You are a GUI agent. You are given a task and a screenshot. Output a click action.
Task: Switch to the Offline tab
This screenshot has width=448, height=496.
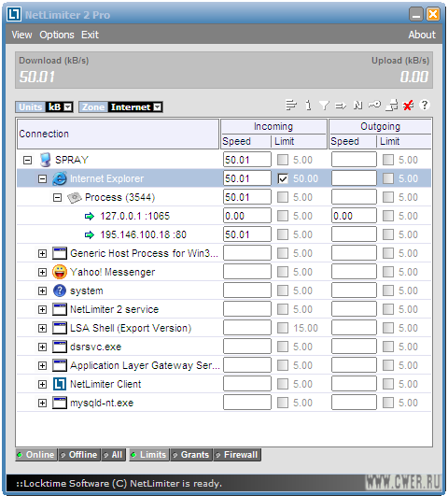click(79, 455)
